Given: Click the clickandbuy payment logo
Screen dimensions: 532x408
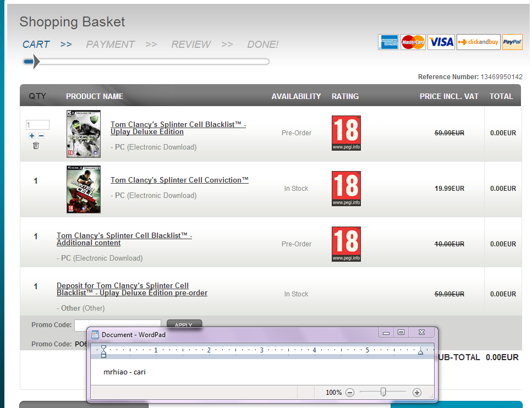Looking at the screenshot, I should [479, 42].
